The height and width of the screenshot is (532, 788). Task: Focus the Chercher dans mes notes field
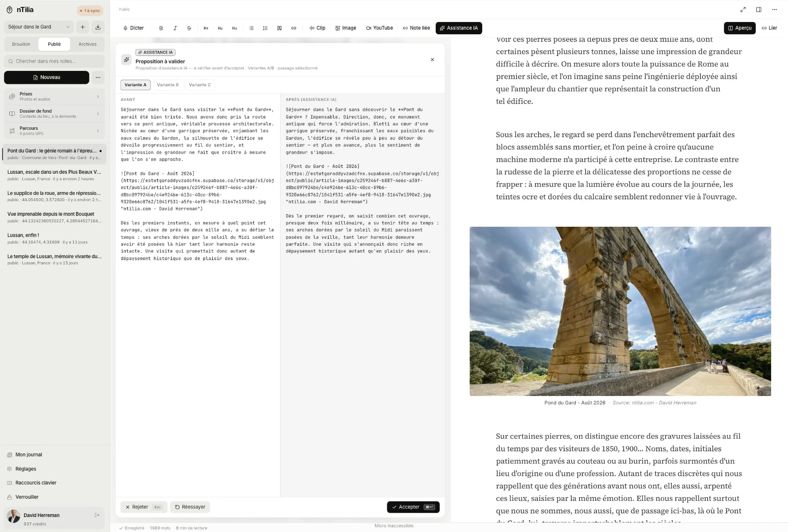coord(54,61)
